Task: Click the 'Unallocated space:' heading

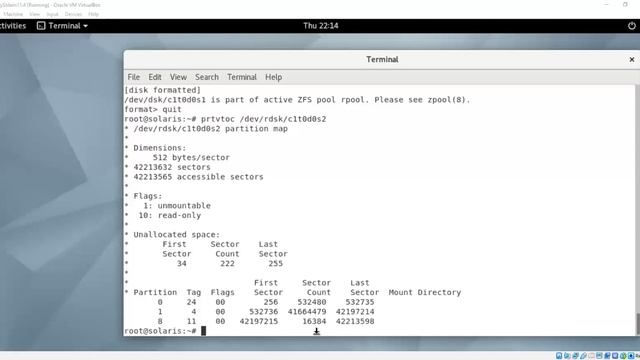Action: pyautogui.click(x=176, y=235)
